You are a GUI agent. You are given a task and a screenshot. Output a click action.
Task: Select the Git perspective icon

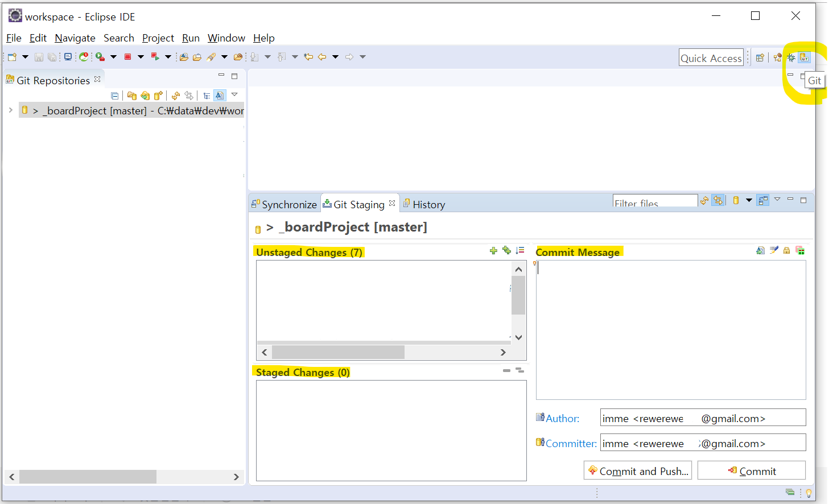[804, 57]
